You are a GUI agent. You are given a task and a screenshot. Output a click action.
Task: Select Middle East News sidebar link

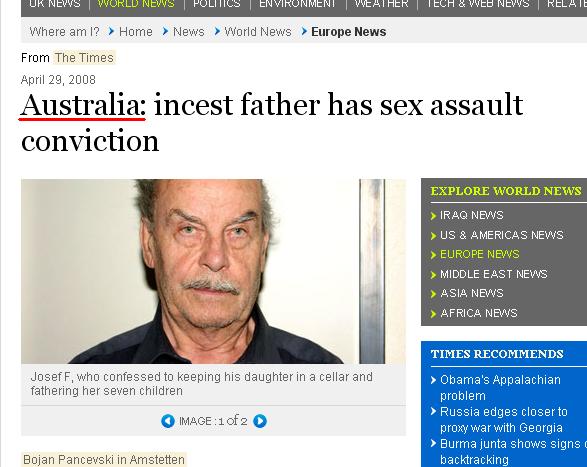point(493,274)
